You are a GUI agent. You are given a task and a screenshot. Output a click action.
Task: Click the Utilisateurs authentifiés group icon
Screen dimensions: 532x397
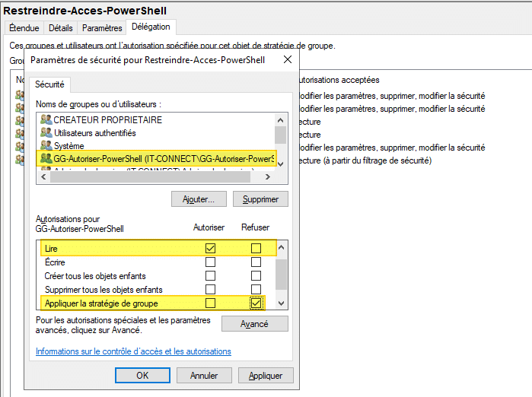click(x=46, y=132)
